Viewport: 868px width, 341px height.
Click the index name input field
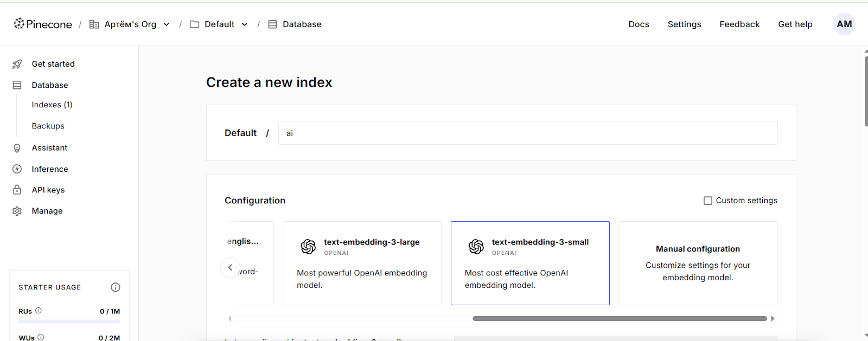click(527, 133)
